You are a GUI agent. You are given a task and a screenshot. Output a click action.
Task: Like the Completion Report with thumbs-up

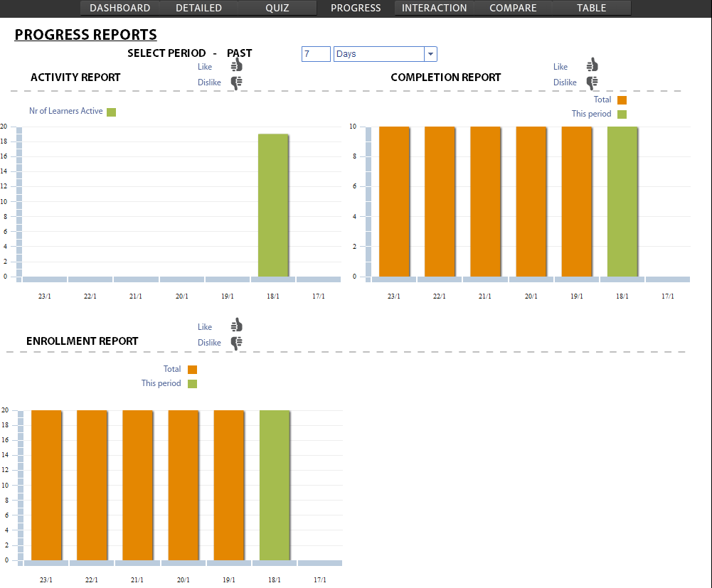click(x=593, y=65)
